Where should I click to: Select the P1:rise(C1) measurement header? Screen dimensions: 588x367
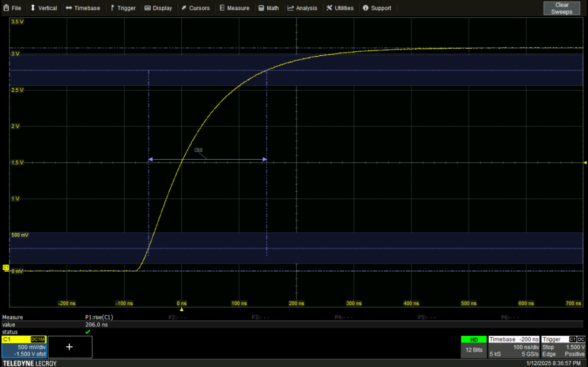pos(99,317)
